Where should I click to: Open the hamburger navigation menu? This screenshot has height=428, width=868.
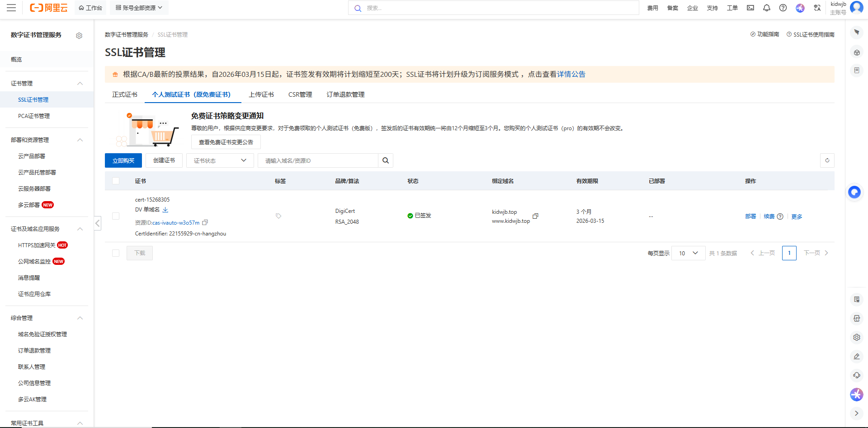pyautogui.click(x=11, y=8)
